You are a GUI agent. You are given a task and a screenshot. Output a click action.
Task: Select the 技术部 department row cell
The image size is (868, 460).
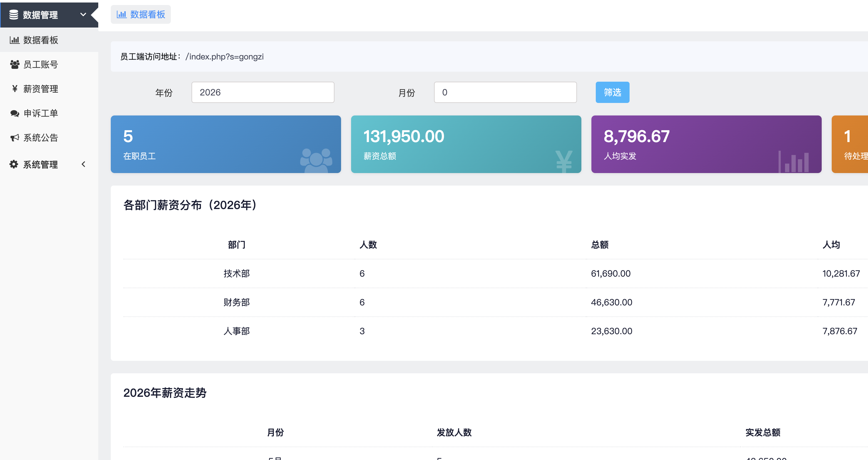pyautogui.click(x=237, y=273)
